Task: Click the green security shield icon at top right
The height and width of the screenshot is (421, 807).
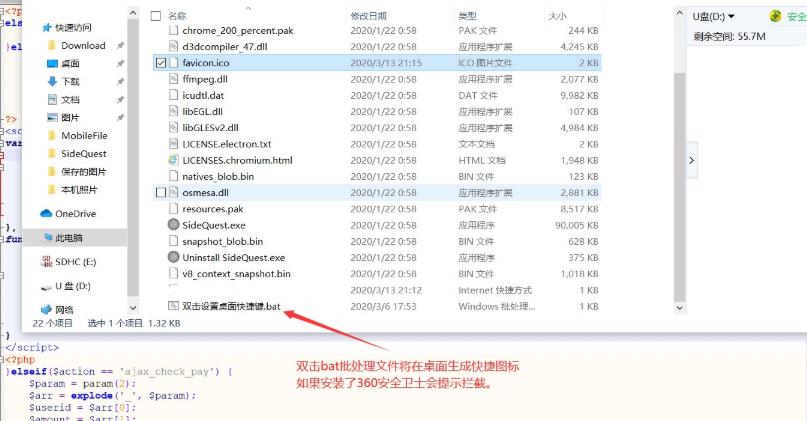Action: coord(775,16)
